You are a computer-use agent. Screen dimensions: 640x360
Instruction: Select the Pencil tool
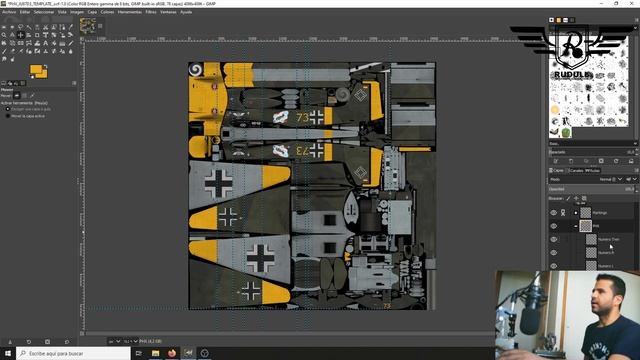coord(71,43)
